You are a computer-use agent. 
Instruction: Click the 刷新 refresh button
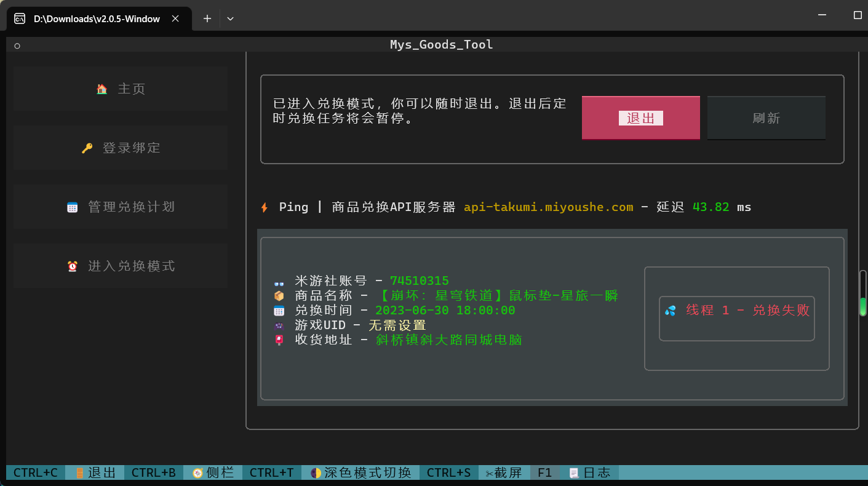[766, 118]
